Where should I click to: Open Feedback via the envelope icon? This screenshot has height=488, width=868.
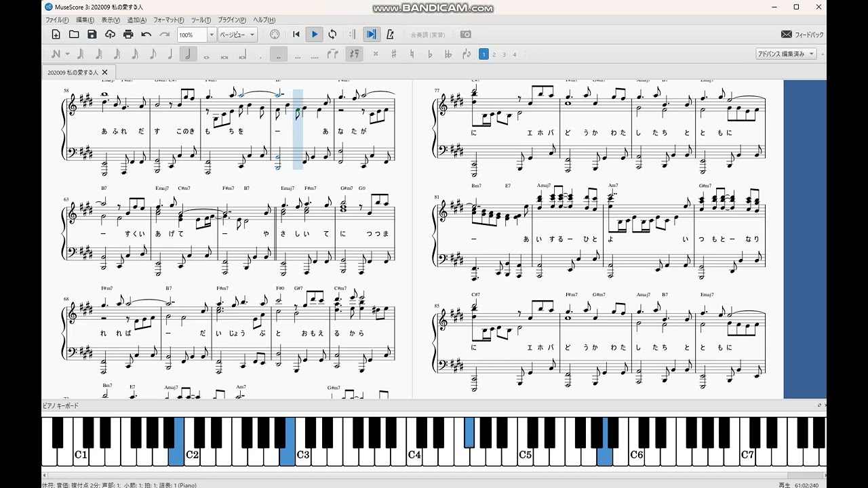point(787,35)
